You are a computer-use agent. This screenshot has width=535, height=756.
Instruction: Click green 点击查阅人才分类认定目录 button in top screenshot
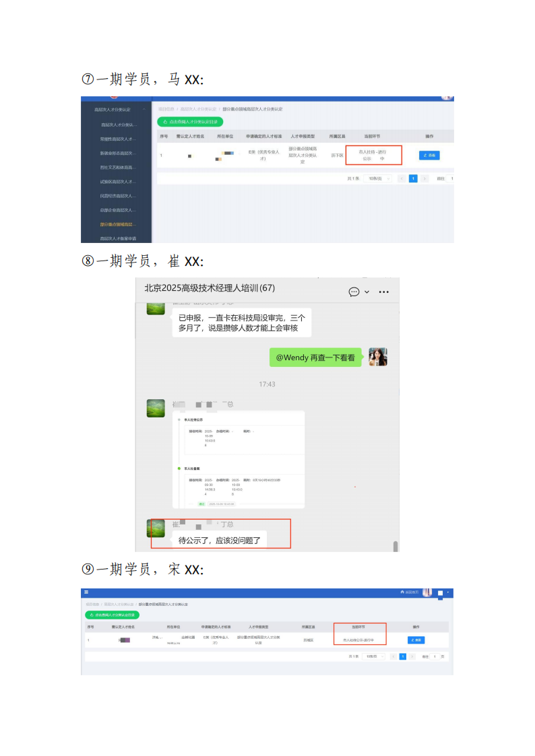190,121
